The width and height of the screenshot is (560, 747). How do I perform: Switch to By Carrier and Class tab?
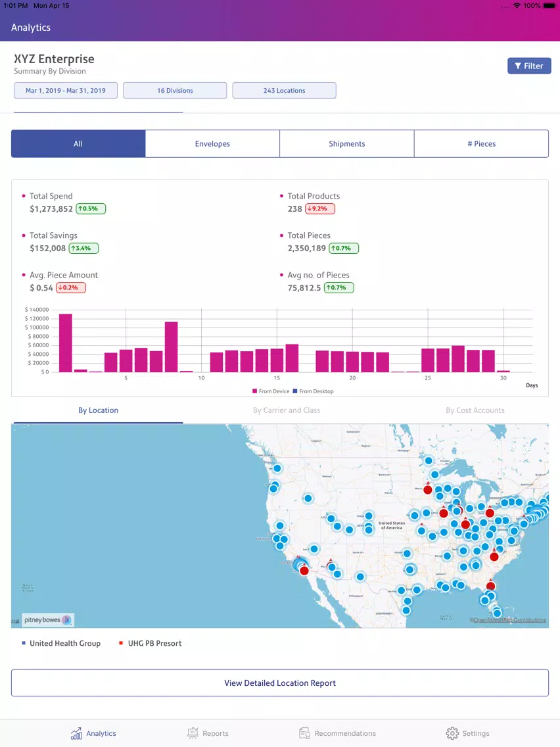287,410
